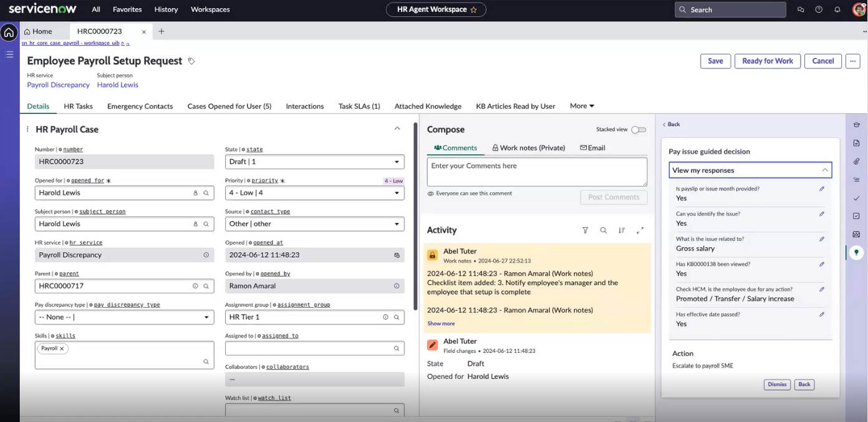Click lookup magnifier in Assigned to field

[396, 348]
